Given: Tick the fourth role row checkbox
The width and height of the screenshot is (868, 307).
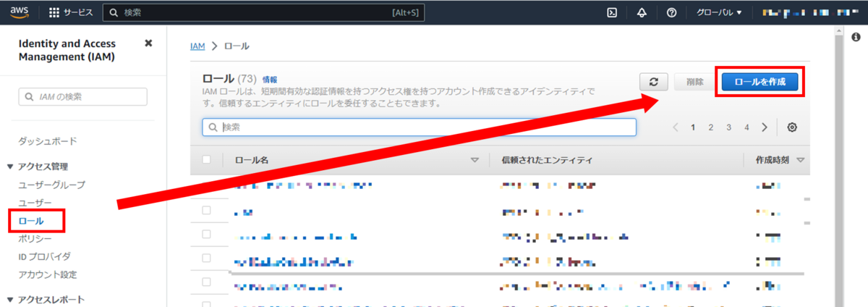Looking at the screenshot, I should (206, 259).
